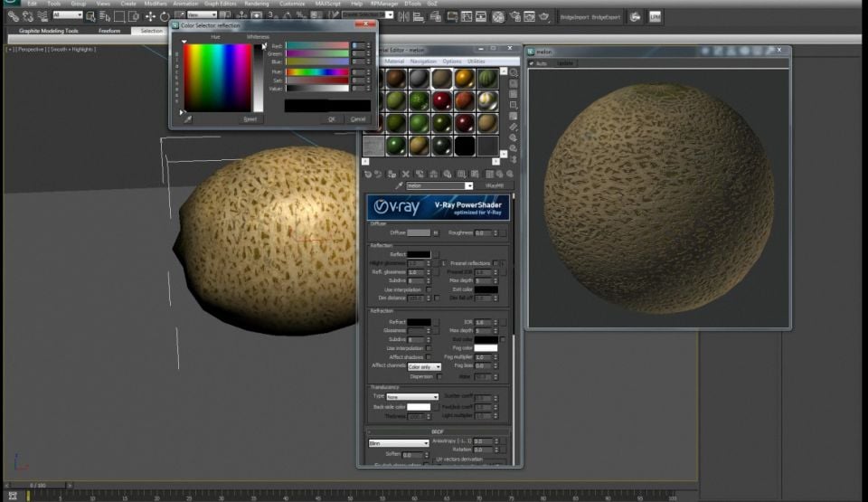Toggle Dispersion checkbox
Screen dimensions: 868x502
click(x=439, y=377)
